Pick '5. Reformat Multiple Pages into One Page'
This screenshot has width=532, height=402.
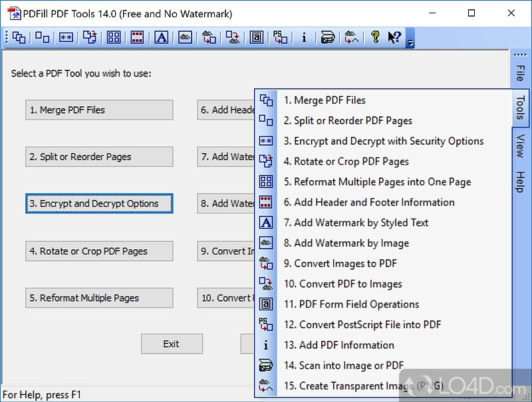383,181
